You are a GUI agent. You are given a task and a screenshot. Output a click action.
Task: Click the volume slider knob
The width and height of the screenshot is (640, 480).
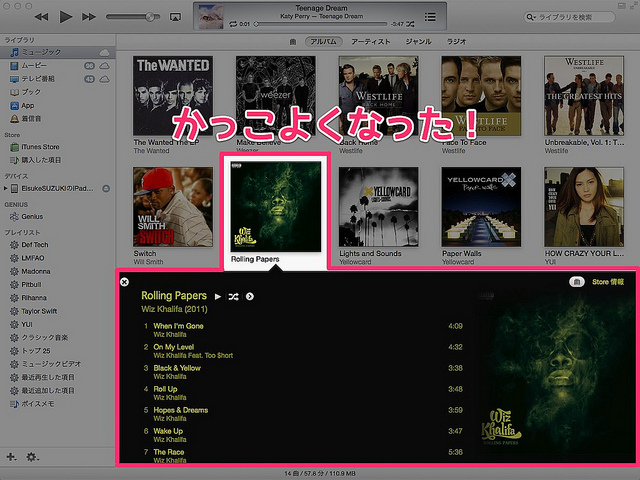(150, 17)
